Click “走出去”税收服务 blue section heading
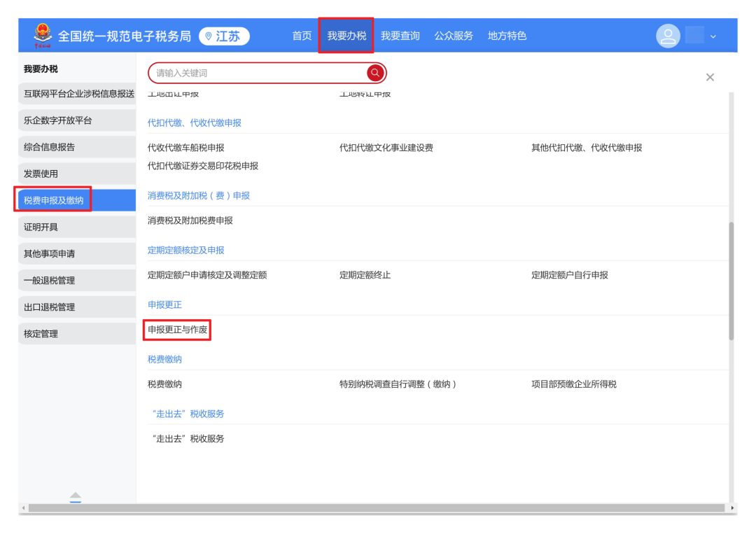 (188, 414)
